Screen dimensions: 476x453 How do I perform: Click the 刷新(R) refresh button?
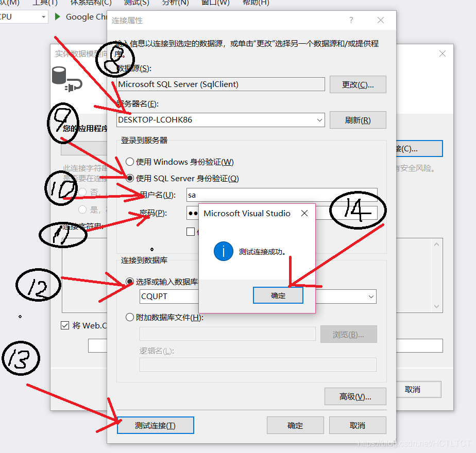coord(358,120)
